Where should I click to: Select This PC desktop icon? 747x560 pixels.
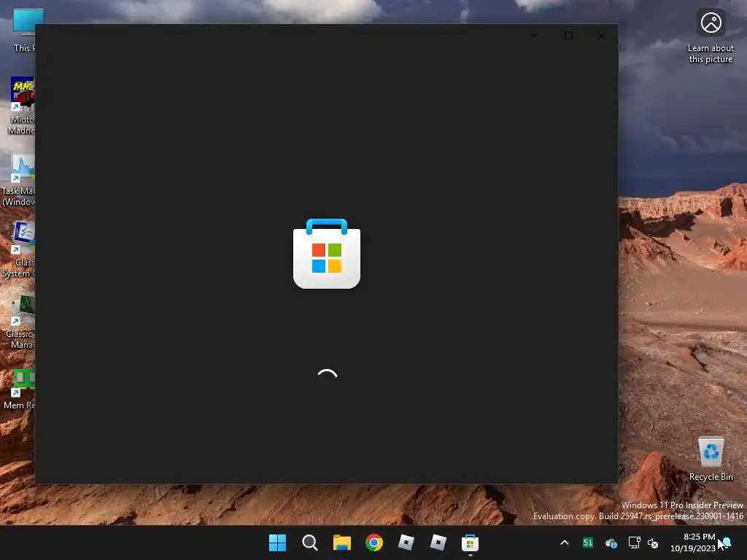click(x=24, y=29)
